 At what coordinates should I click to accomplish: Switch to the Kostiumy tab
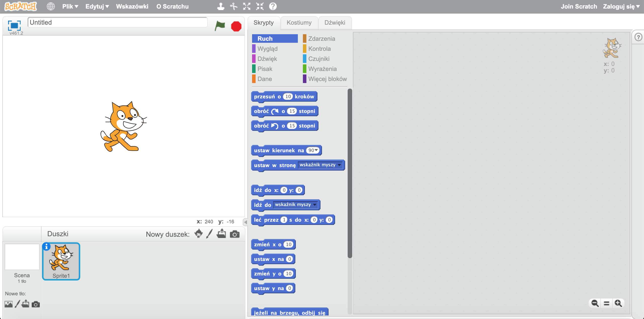point(299,23)
